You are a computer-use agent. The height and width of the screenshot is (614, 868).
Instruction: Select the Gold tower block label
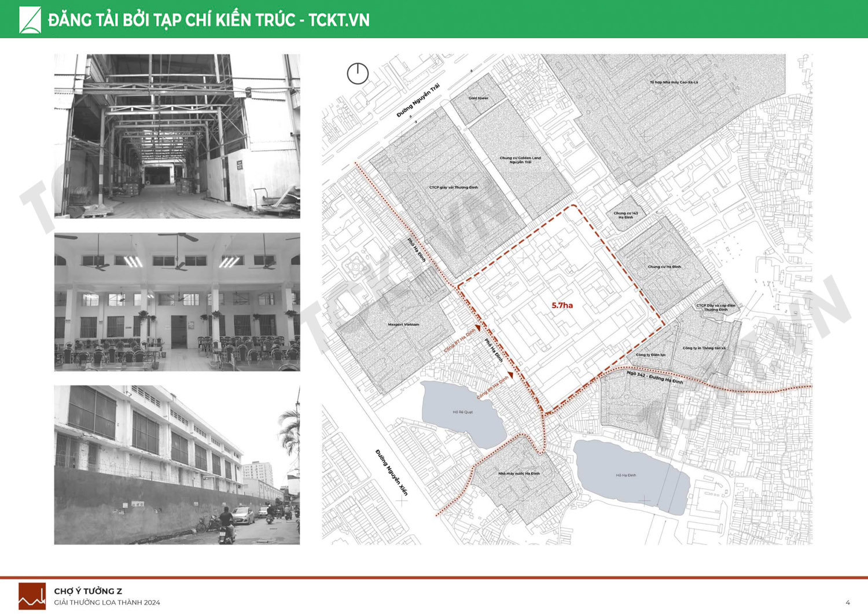point(478,98)
